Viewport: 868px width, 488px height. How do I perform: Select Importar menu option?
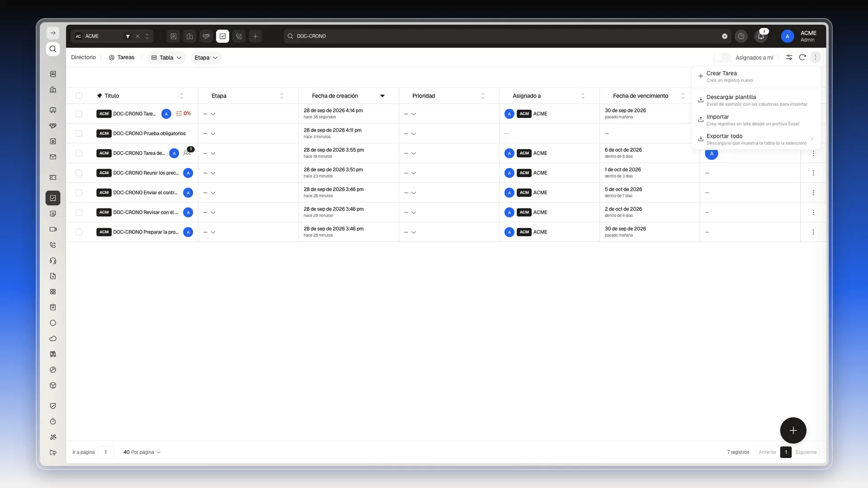756,120
